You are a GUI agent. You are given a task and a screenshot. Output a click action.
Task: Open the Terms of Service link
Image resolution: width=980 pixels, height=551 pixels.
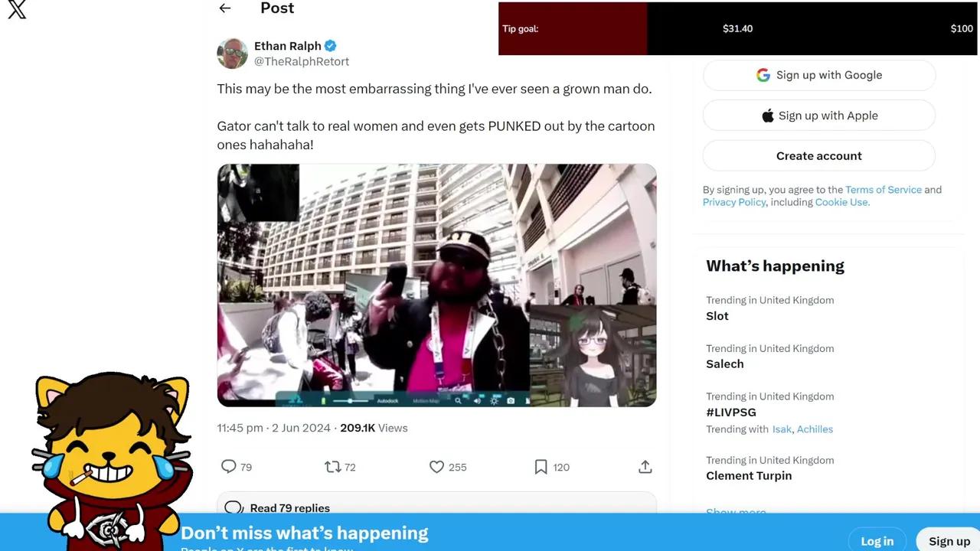883,190
